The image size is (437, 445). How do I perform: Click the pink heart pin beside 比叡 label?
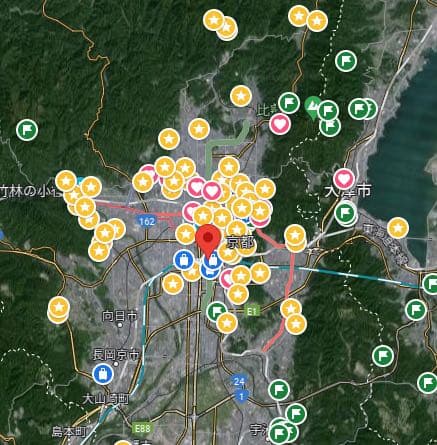tap(280, 124)
